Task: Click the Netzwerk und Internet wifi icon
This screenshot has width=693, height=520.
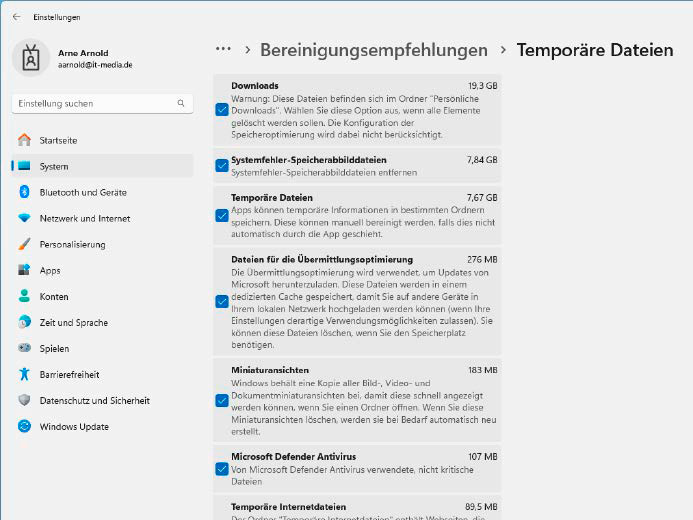Action: point(24,218)
